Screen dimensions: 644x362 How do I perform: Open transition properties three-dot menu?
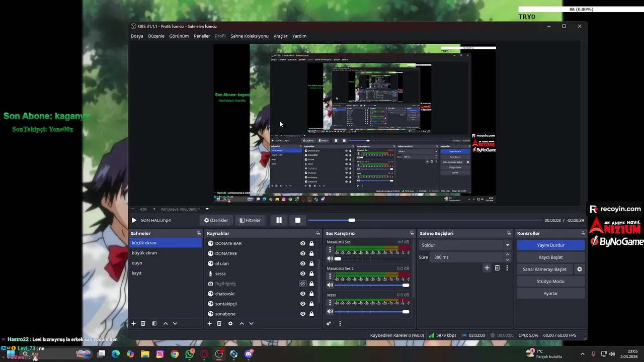coord(507,268)
